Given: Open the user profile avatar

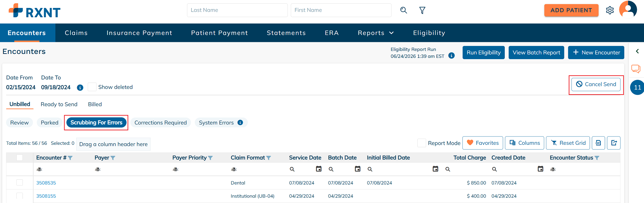Looking at the screenshot, I should tap(628, 10).
